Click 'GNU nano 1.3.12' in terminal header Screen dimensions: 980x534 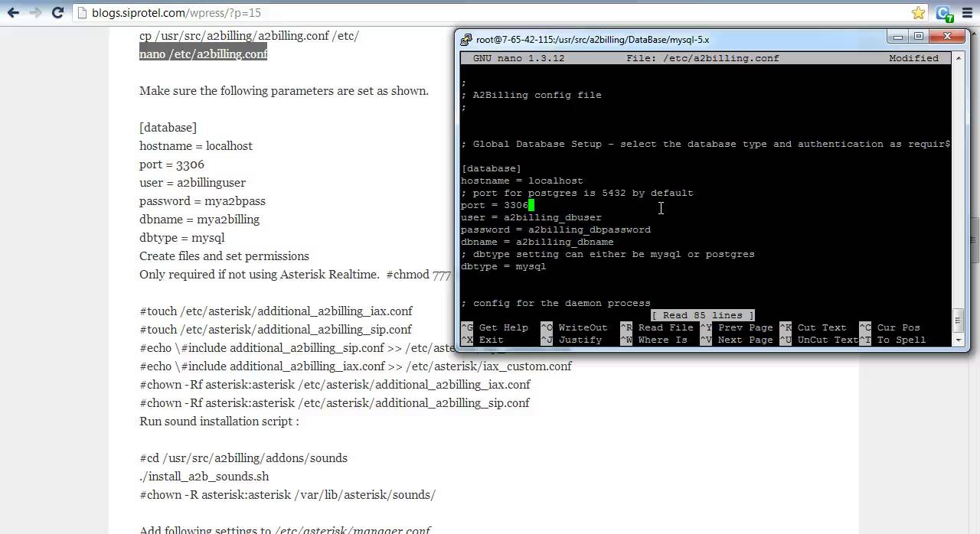point(518,58)
